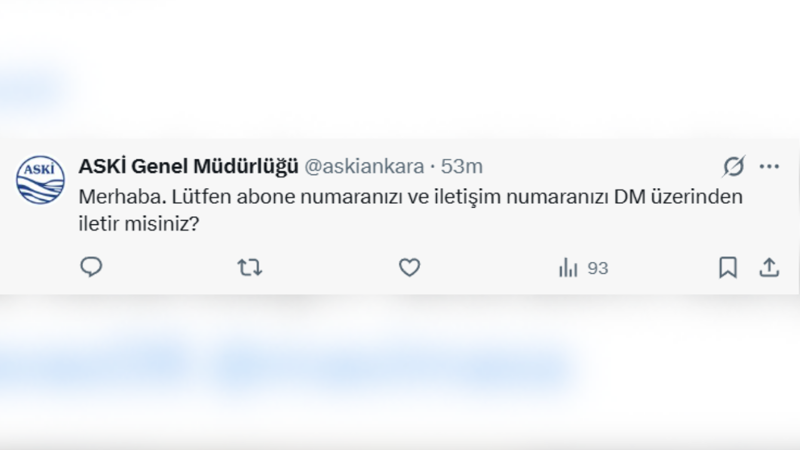800x450 pixels.
Task: Click the word DM in the tweet
Action: (628, 197)
